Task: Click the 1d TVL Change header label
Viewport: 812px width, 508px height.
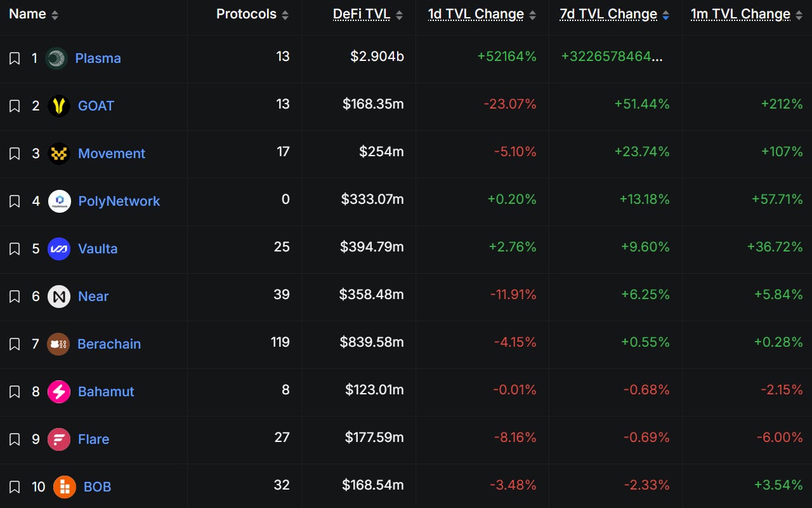Action: coord(476,14)
